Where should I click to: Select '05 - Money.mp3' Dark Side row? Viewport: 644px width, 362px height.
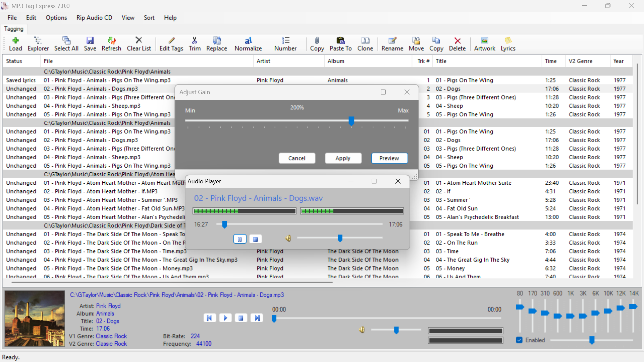[x=318, y=268]
